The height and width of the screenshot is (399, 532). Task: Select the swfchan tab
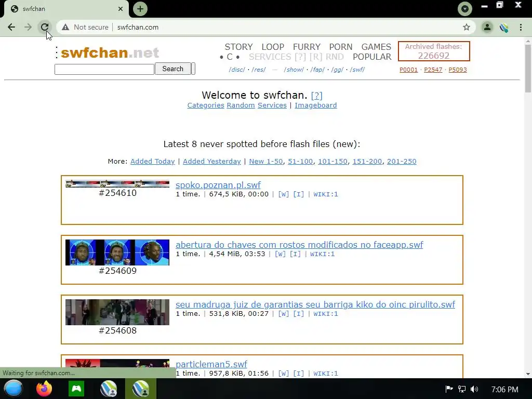coord(66,9)
